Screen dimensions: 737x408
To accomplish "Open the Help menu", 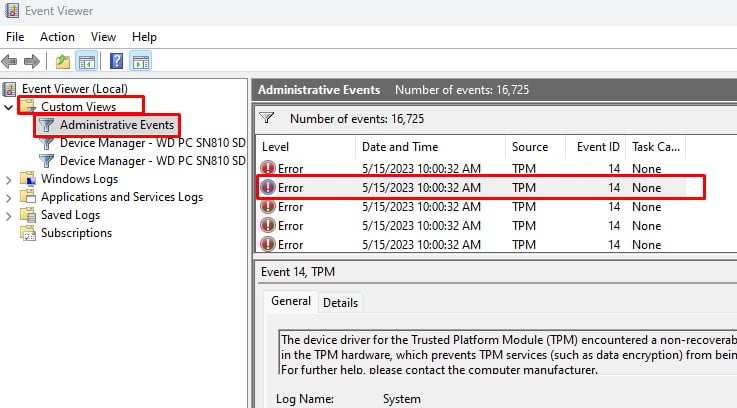I will click(x=144, y=37).
